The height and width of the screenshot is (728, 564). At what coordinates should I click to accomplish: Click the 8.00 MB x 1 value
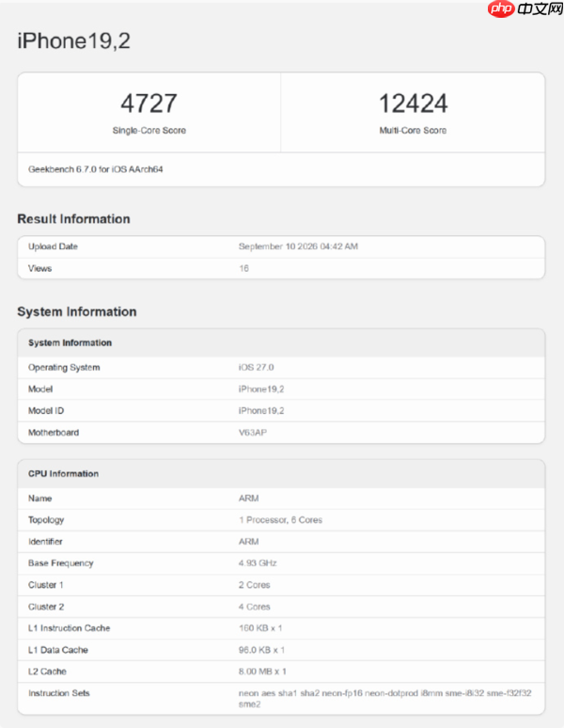(262, 672)
